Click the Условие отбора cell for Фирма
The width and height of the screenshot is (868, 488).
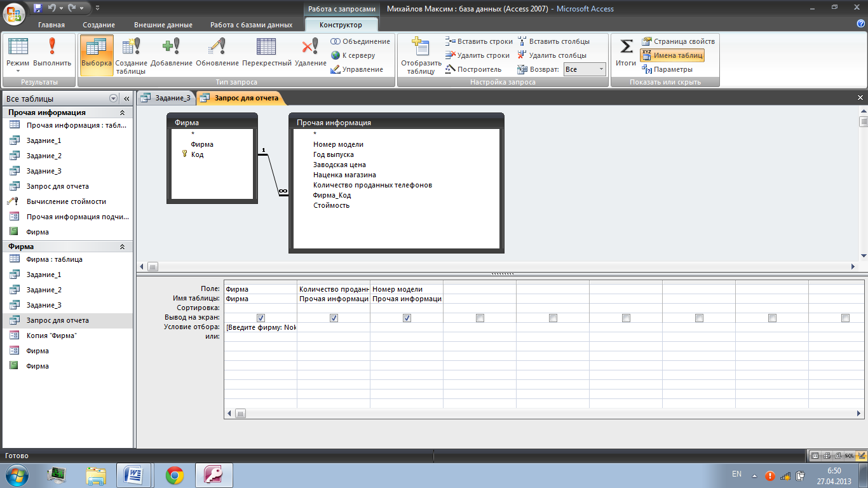click(x=261, y=327)
